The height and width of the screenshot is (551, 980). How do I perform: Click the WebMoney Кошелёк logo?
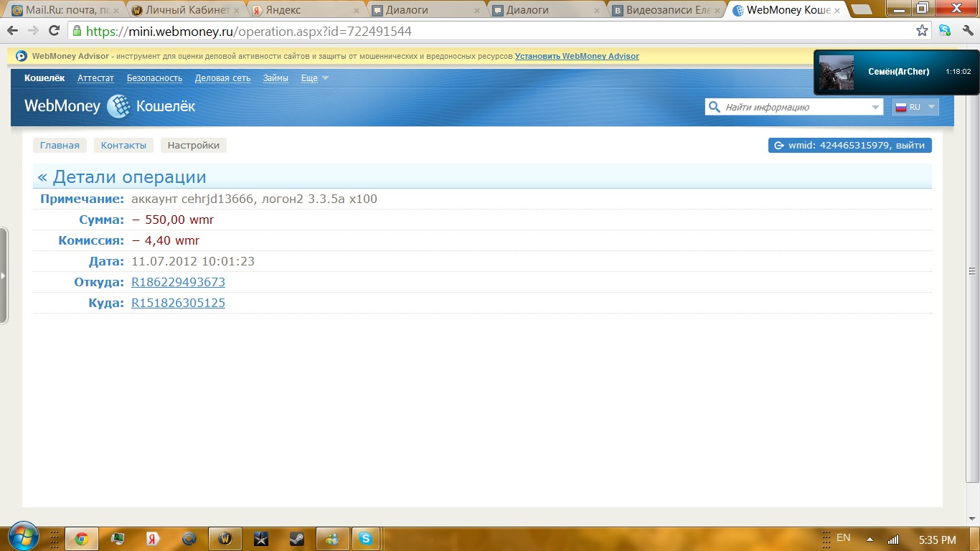[110, 106]
